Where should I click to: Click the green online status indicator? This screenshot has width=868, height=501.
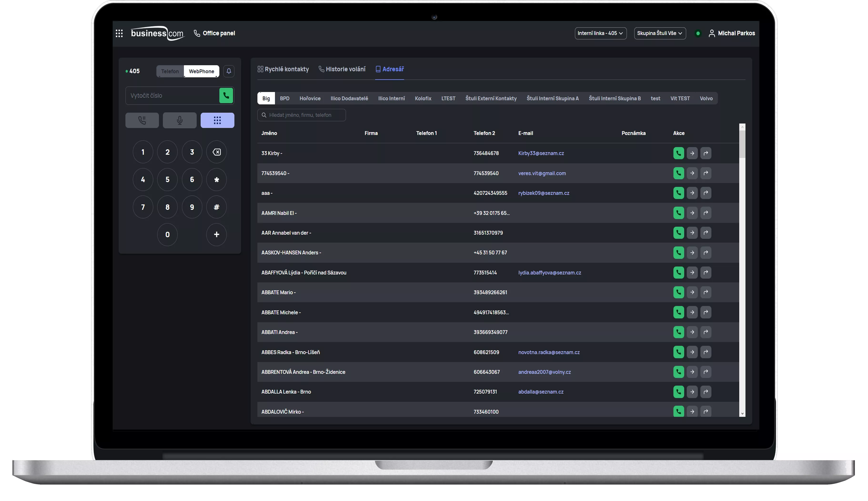click(698, 33)
